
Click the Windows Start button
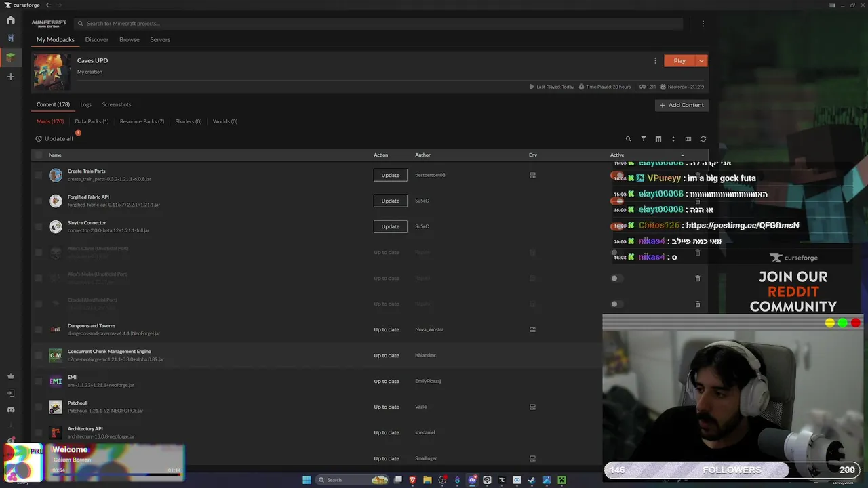(x=307, y=480)
